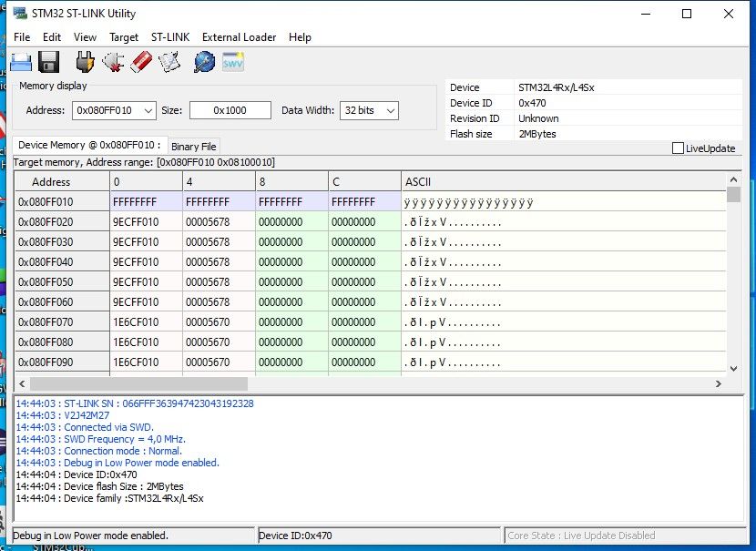The height and width of the screenshot is (551, 756).
Task: Select row address 0x080FF050
Action: [62, 282]
